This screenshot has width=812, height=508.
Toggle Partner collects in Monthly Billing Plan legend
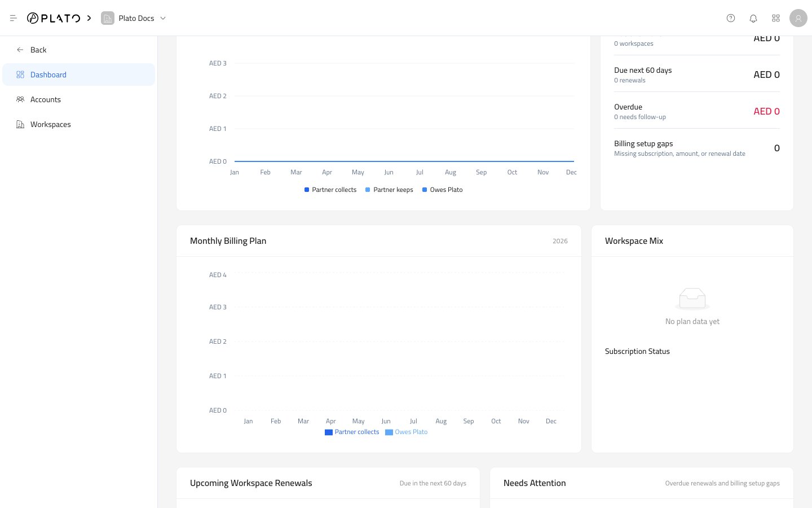tap(352, 432)
